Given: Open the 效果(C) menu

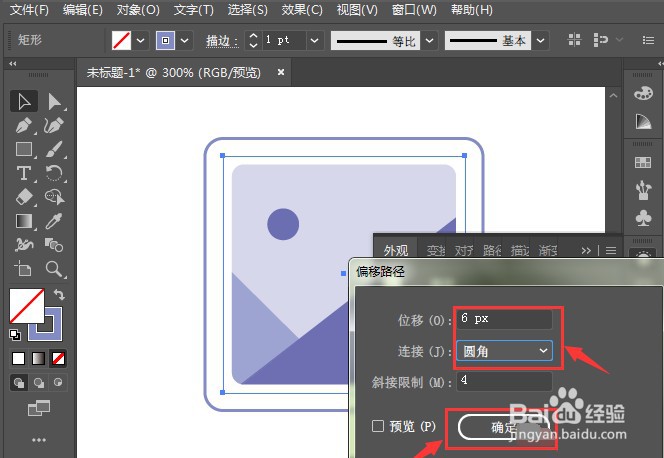Looking at the screenshot, I should (x=302, y=9).
